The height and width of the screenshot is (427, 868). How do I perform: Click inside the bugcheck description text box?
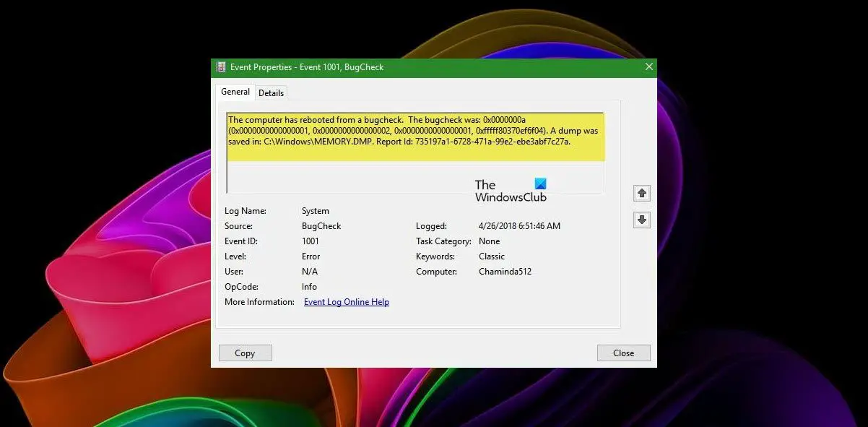click(x=415, y=152)
